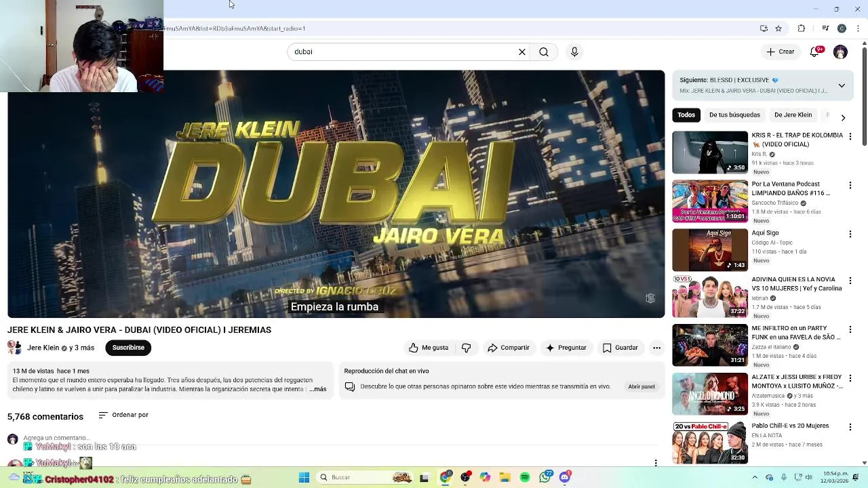This screenshot has width=868, height=488.
Task: Click the Crear button
Action: (x=781, y=52)
